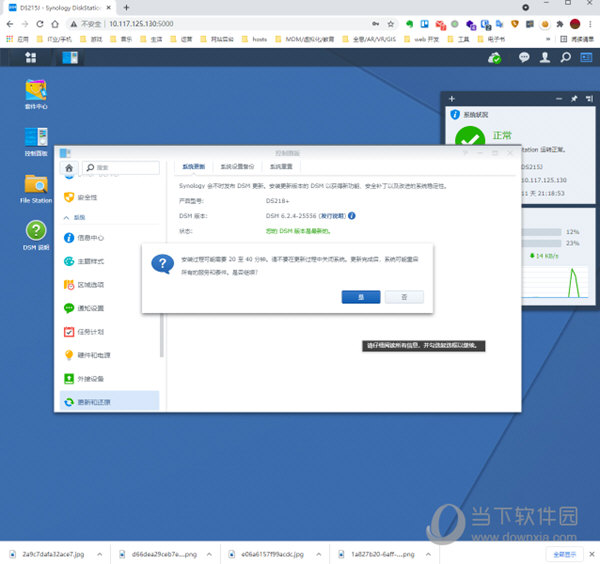This screenshot has height=564, width=600.
Task: Click the Control Panel search field
Action: 121,168
